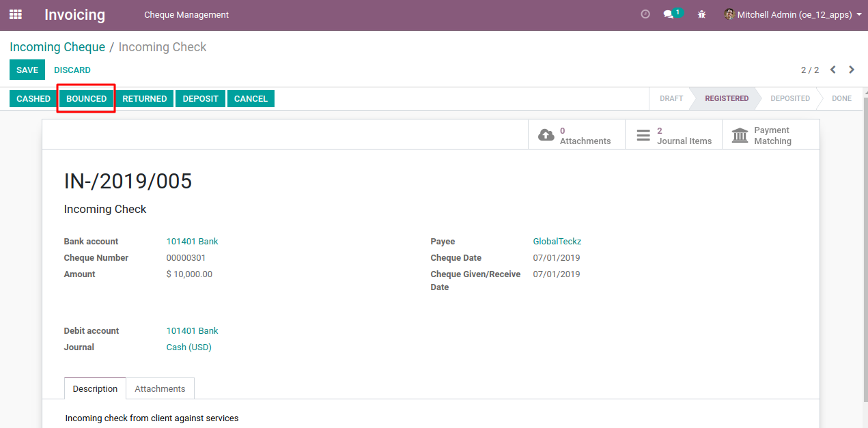
Task: Go to previous record arrow
Action: coord(833,70)
